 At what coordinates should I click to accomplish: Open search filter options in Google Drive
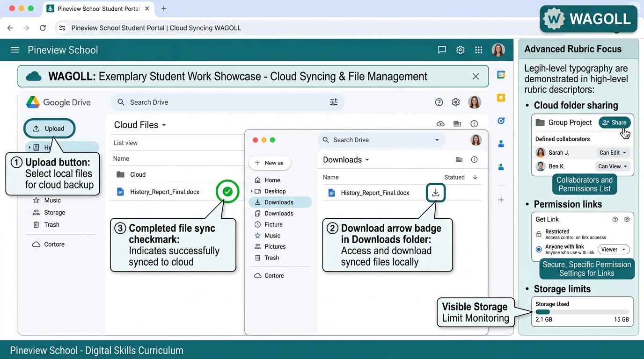[334, 102]
